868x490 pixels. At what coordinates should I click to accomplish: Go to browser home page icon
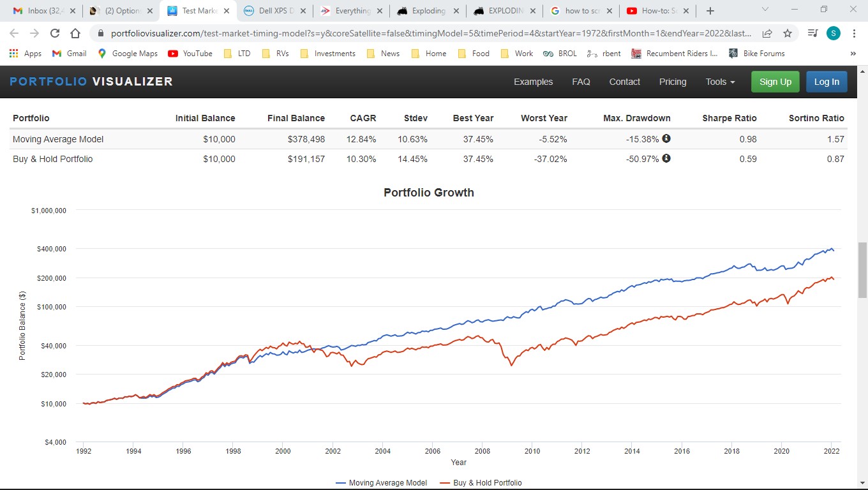pos(75,33)
